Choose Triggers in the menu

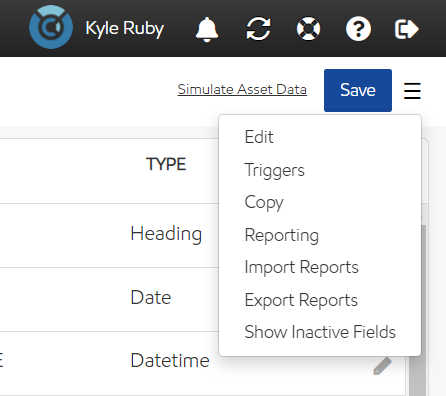274,170
